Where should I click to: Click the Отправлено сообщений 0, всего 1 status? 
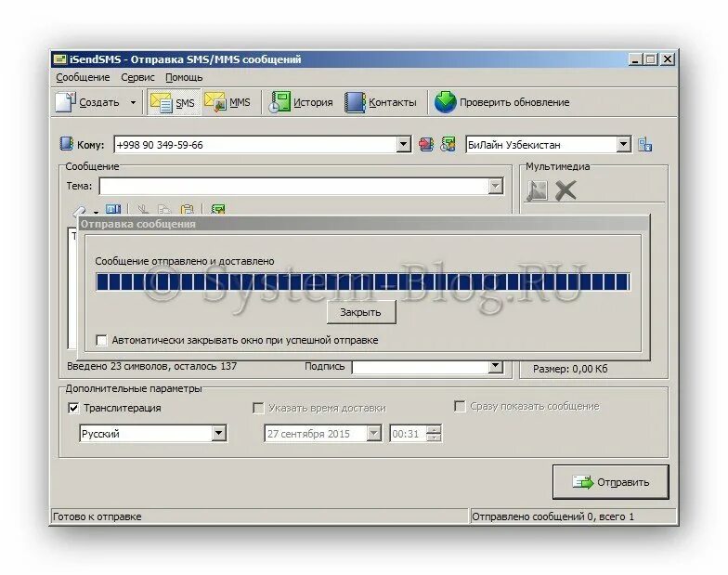(x=552, y=516)
